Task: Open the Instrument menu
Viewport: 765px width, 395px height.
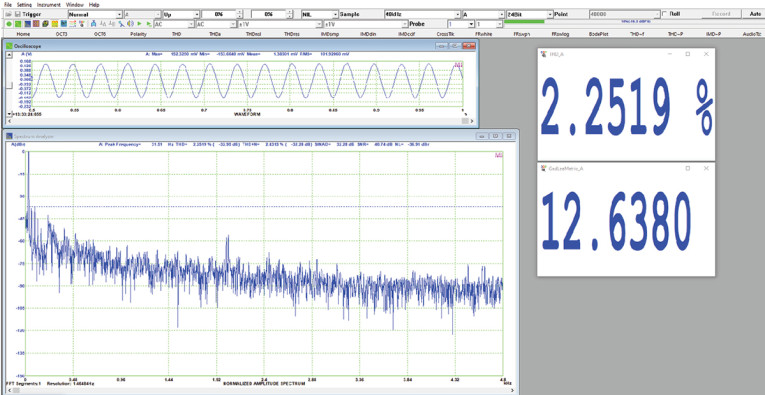Action: point(49,4)
